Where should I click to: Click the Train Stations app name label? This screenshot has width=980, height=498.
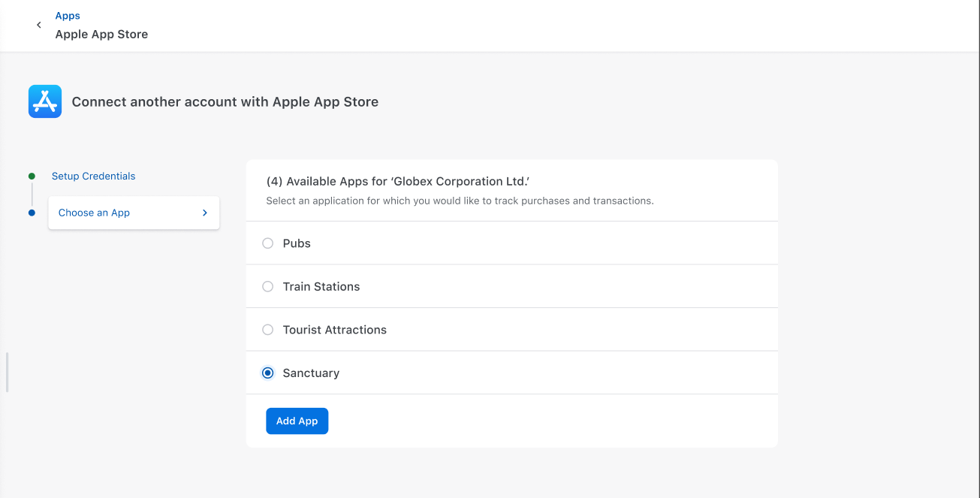tap(321, 286)
